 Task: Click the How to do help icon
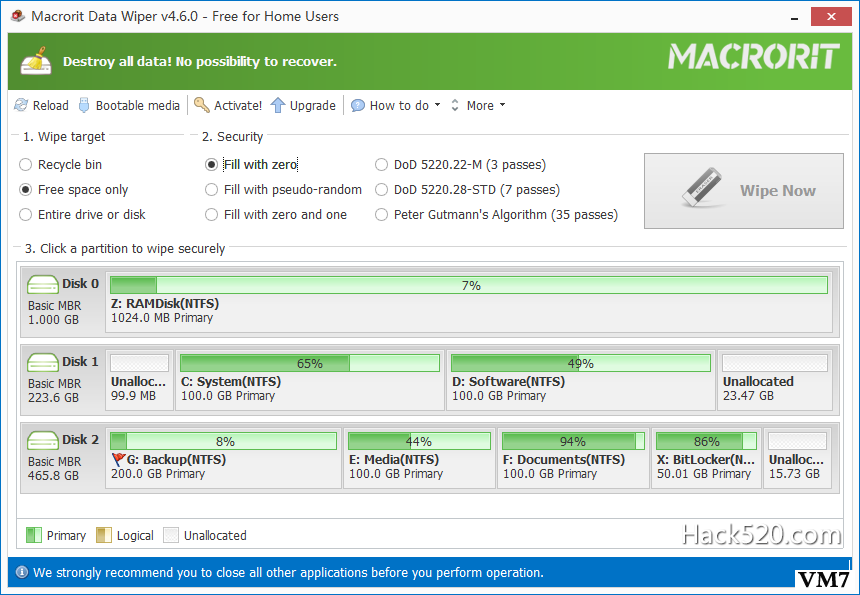(358, 105)
